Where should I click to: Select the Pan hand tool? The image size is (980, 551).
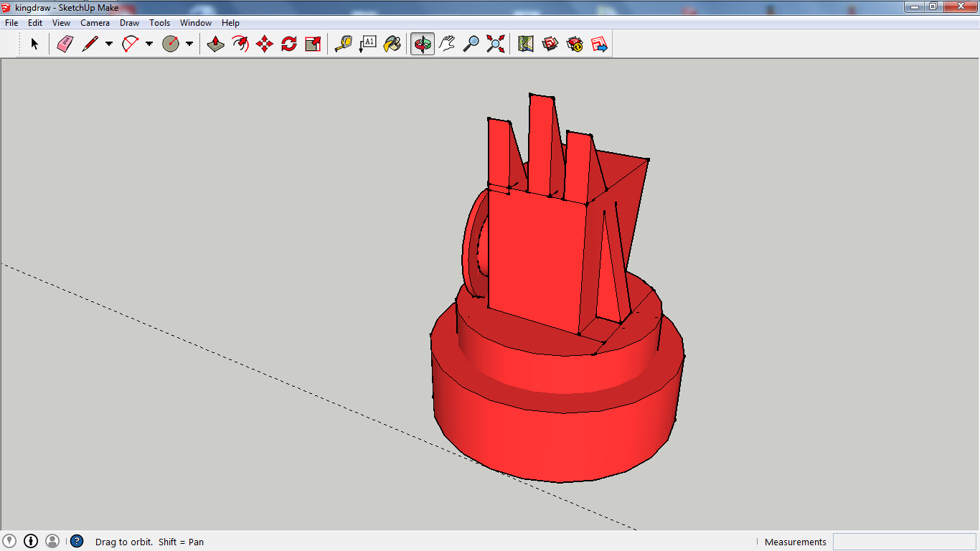[x=447, y=44]
